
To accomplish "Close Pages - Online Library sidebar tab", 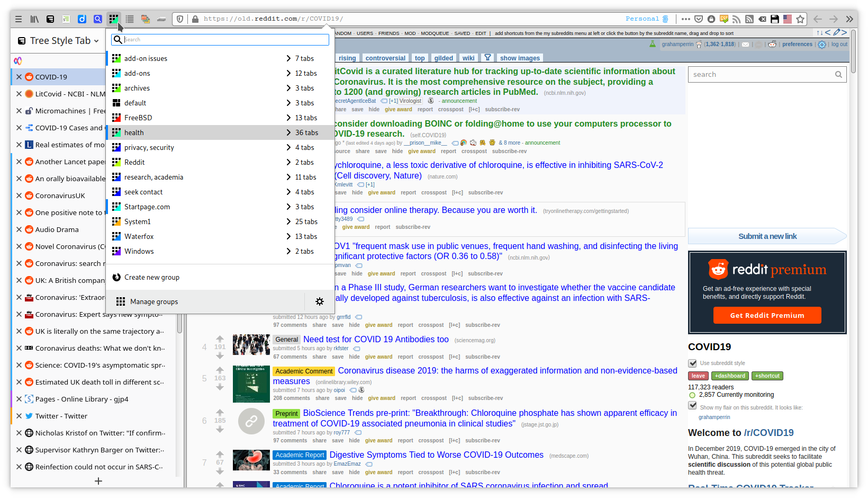I will [x=19, y=399].
